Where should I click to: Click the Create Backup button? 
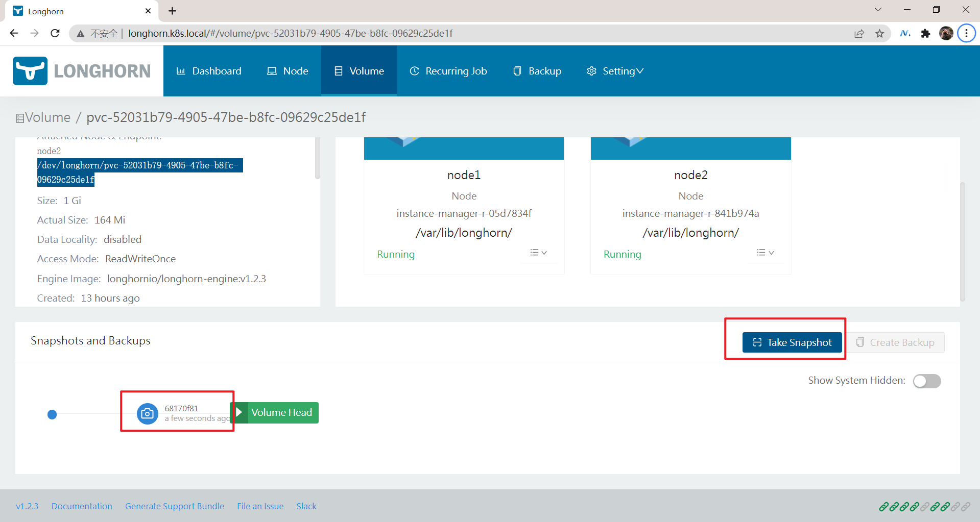[x=896, y=342]
